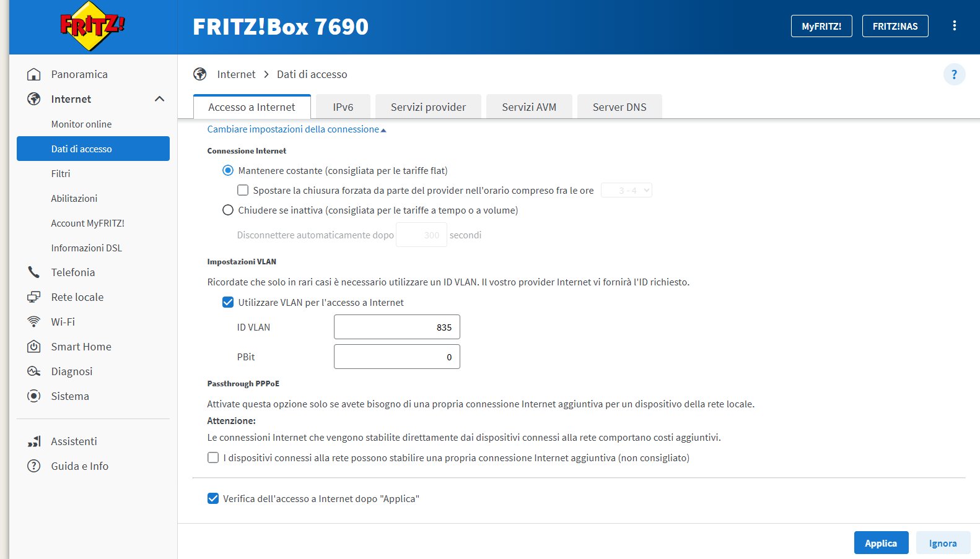Click the Ignora button
Image resolution: width=980 pixels, height=559 pixels.
(943, 543)
